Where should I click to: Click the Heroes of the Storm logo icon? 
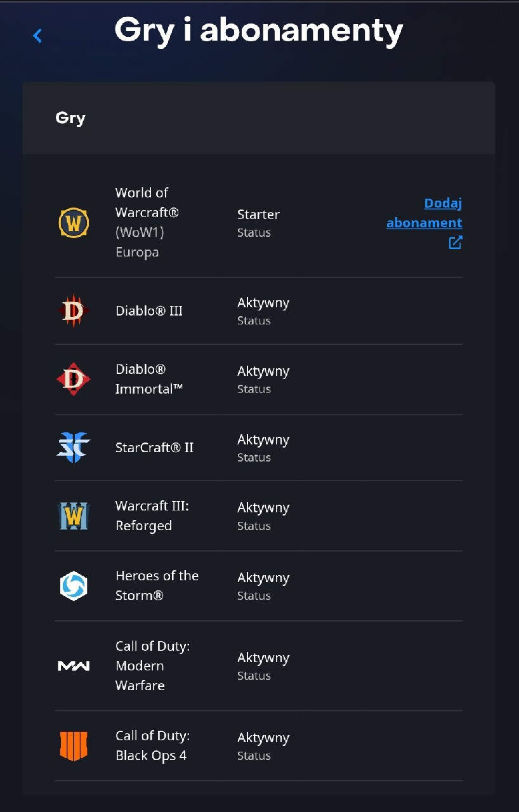[x=74, y=585]
